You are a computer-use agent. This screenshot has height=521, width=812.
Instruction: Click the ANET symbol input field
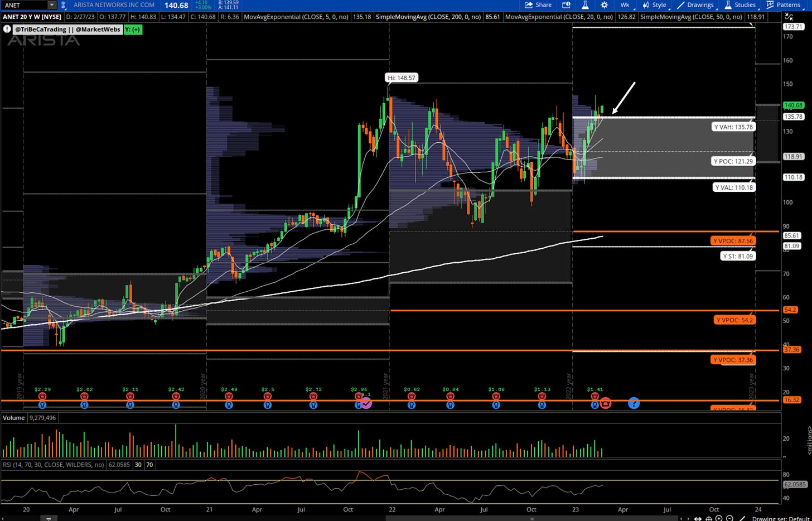[x=24, y=5]
